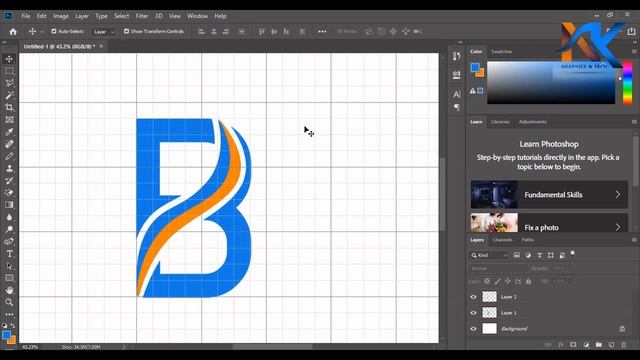Viewport: 640px width, 360px height.
Task: Select the Rectangle shape tool
Action: pyautogui.click(x=9, y=278)
